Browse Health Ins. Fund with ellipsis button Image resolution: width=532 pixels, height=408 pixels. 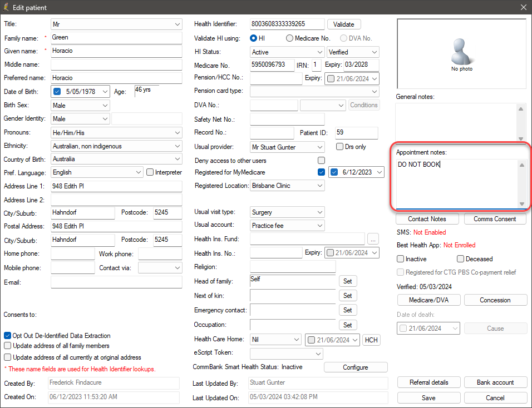pos(373,239)
